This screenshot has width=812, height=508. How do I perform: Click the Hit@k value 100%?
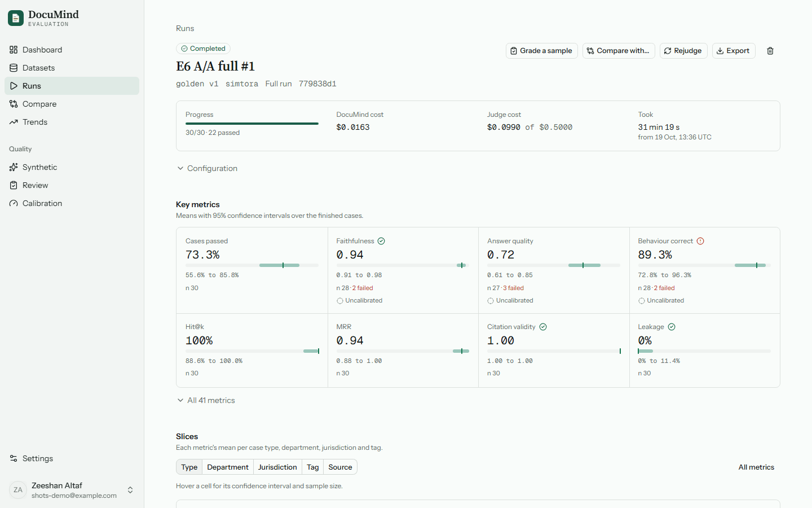point(199,340)
